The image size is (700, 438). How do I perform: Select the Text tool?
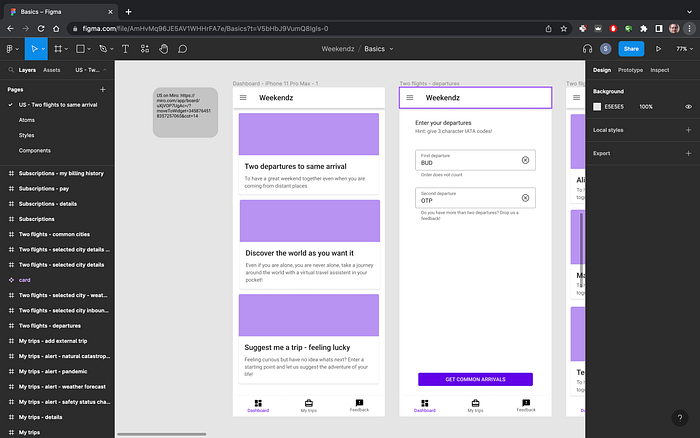[x=125, y=48]
